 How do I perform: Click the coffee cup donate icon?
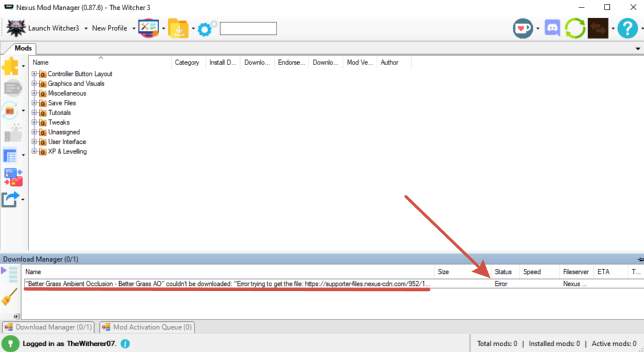coord(523,29)
